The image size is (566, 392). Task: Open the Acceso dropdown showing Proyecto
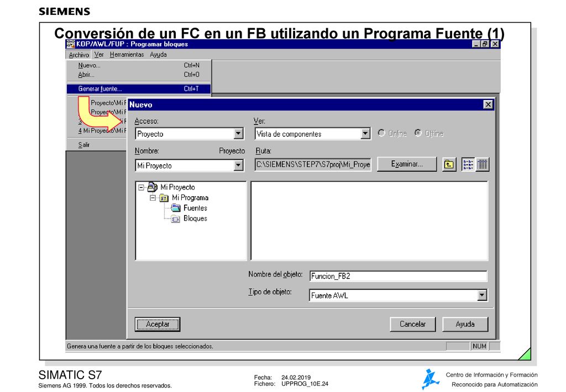[x=238, y=134]
